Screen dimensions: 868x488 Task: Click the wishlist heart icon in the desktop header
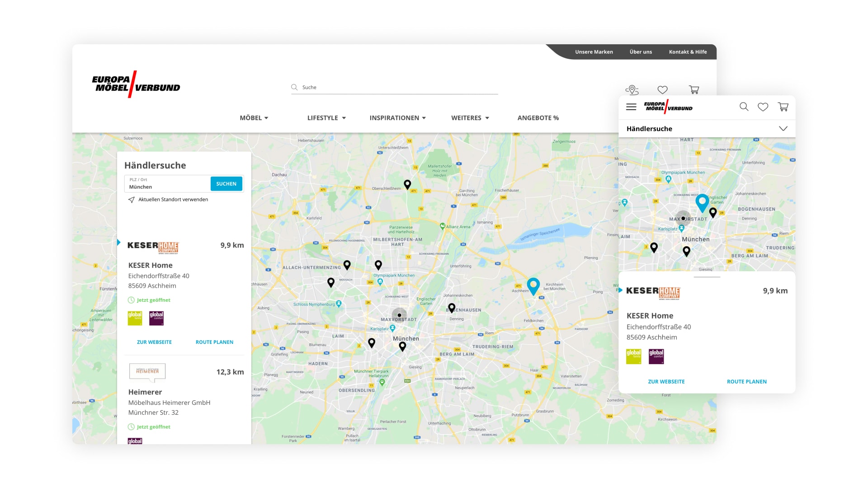pyautogui.click(x=663, y=89)
